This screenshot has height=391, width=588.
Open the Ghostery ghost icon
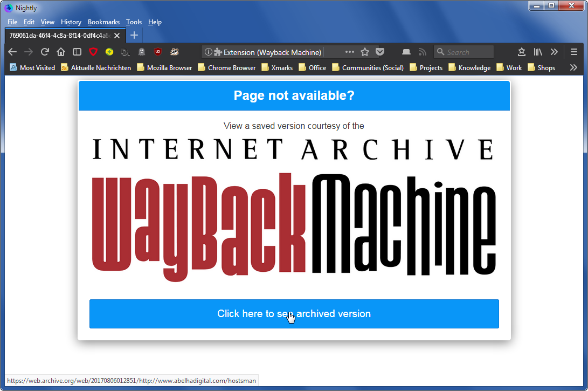(x=142, y=52)
